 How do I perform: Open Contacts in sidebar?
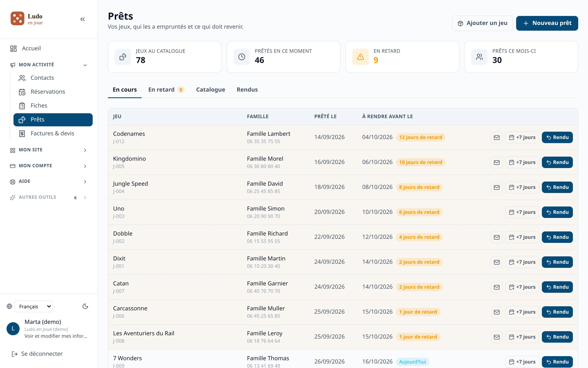53,78
